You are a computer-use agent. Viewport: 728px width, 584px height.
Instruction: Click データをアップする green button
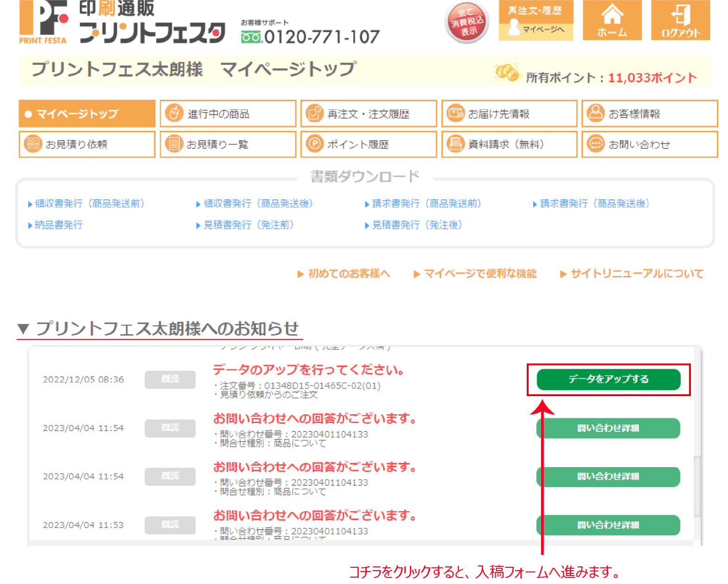pos(608,379)
